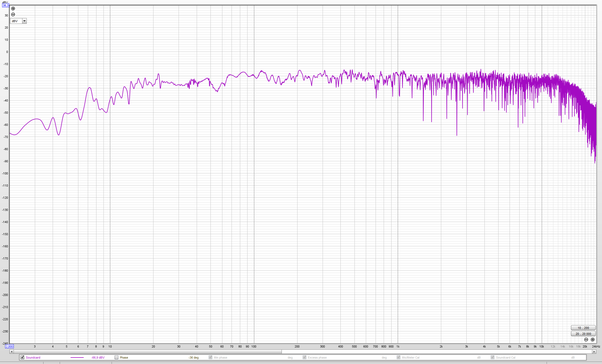
Task: Click the -100 level axis label
Action: pyautogui.click(x=5, y=173)
